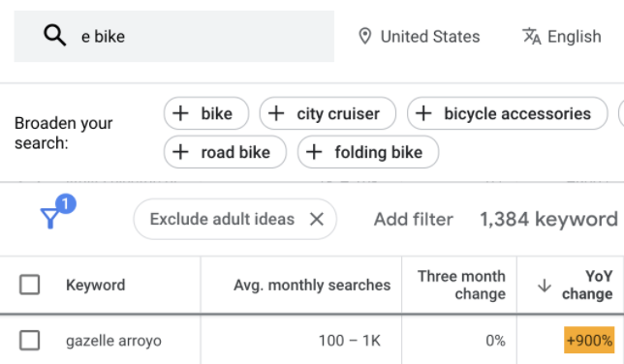Toggle the select-all keywords checkbox
Viewport: 624px width, 364px height.
[30, 285]
